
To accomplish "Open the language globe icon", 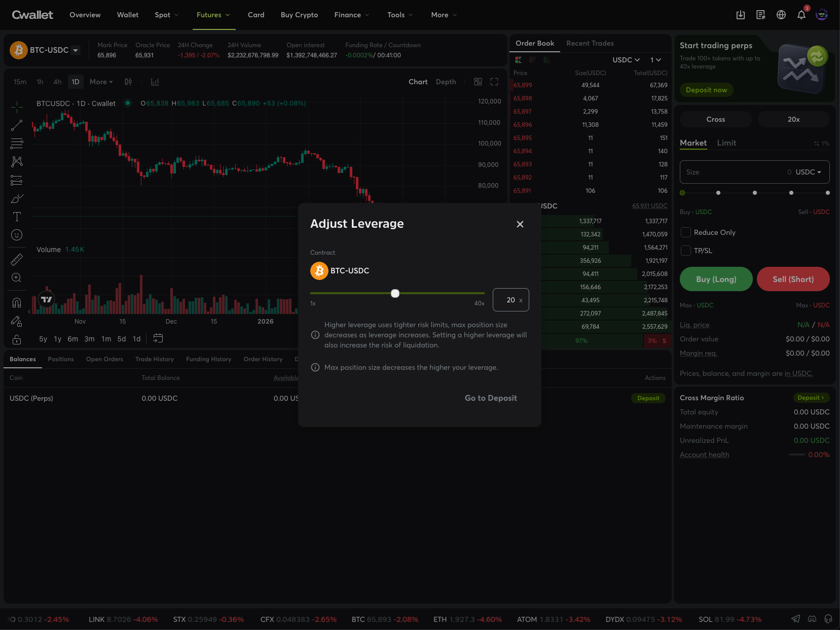I will click(781, 15).
